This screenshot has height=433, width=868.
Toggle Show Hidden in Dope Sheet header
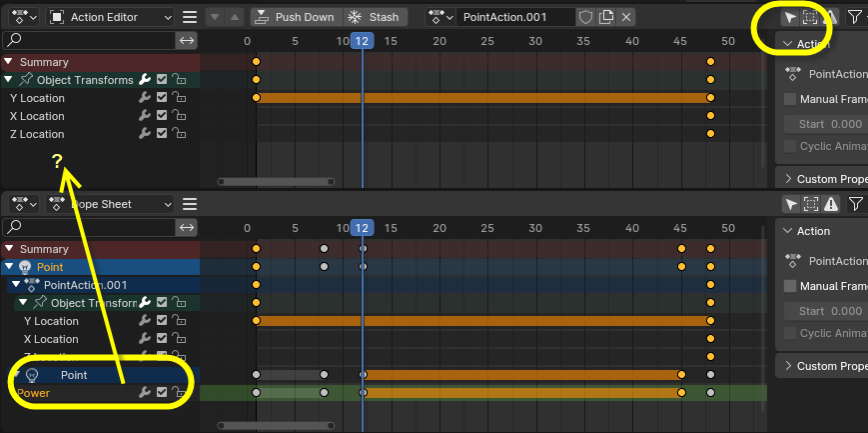pyautogui.click(x=811, y=204)
